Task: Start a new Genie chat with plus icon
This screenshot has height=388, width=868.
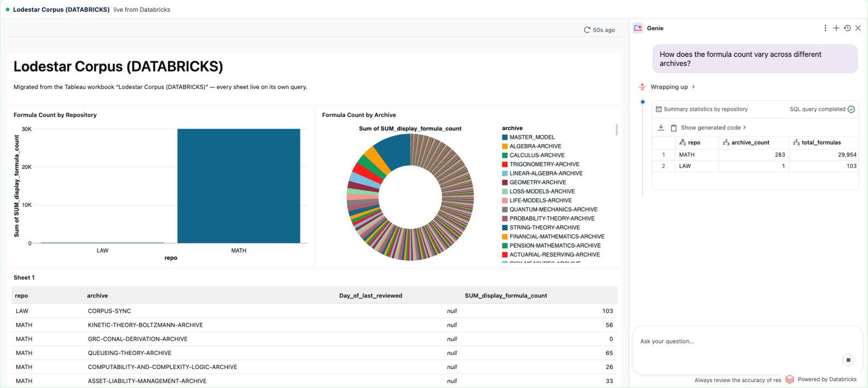Action: pyautogui.click(x=836, y=28)
